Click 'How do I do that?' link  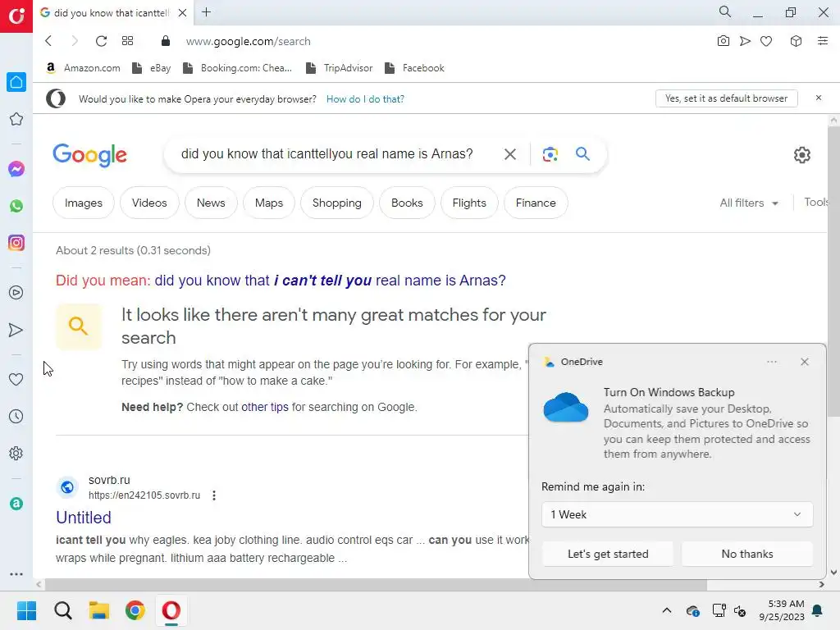click(365, 99)
